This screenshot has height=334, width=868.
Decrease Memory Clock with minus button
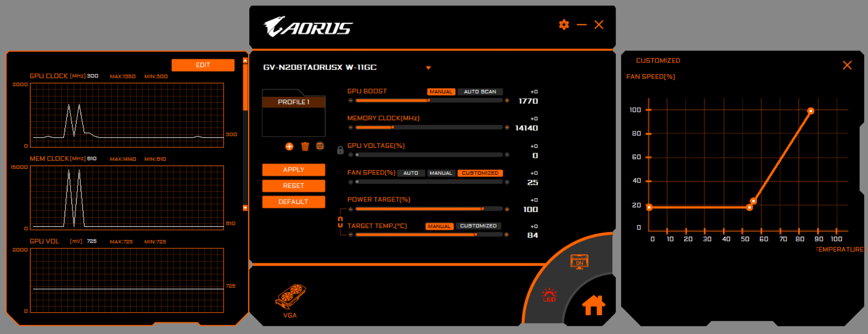point(351,128)
